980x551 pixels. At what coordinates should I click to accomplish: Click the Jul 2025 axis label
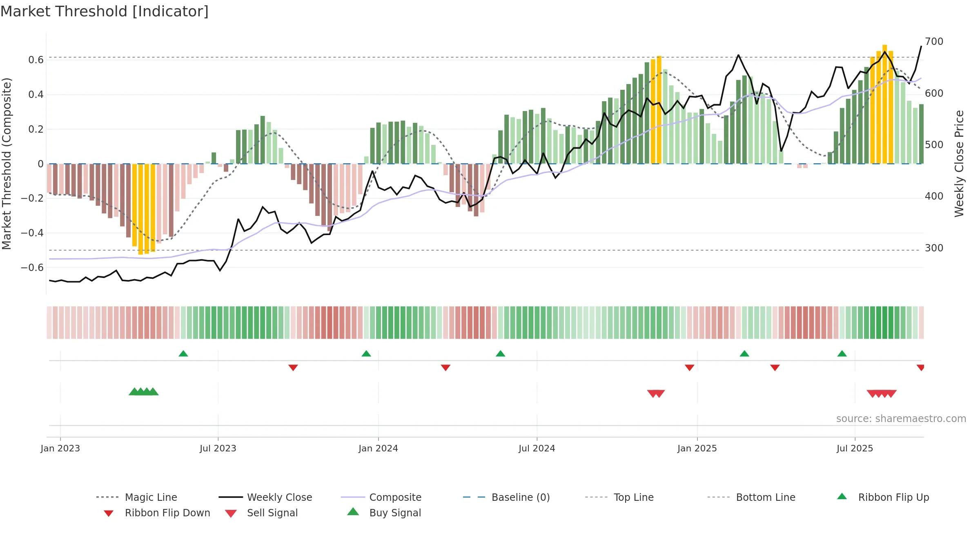click(x=855, y=448)
